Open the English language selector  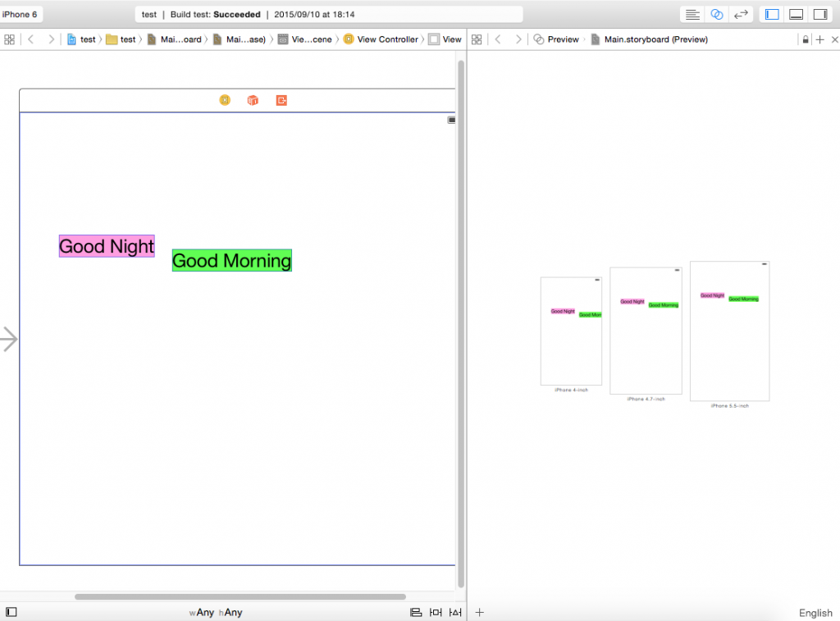click(x=815, y=613)
